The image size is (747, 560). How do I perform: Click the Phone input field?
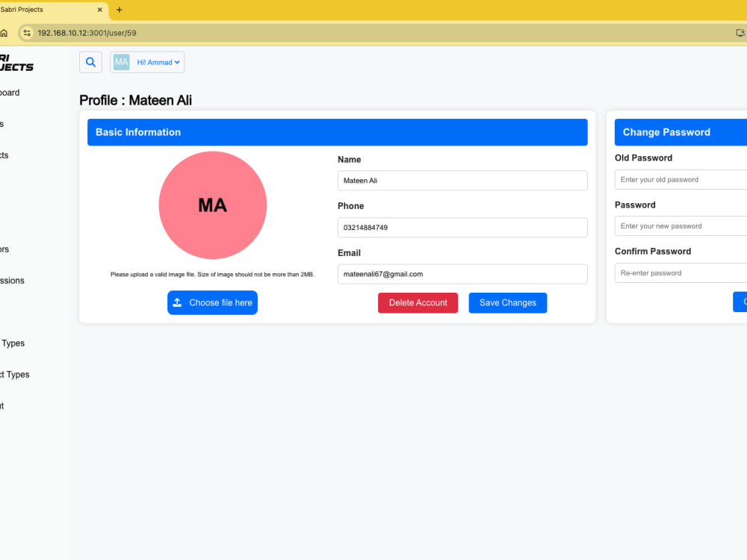[x=462, y=228]
